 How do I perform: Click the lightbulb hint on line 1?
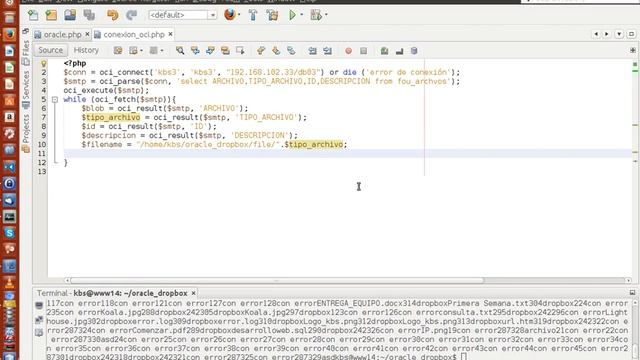[x=43, y=64]
